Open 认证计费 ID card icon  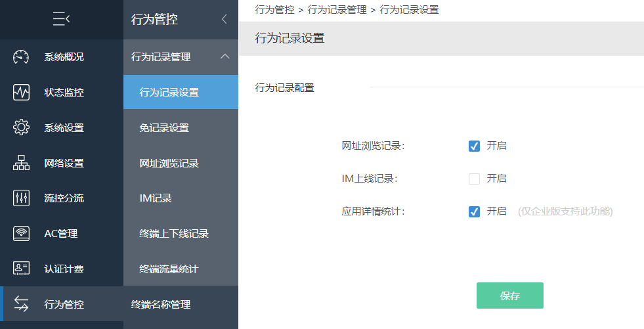[x=21, y=269]
